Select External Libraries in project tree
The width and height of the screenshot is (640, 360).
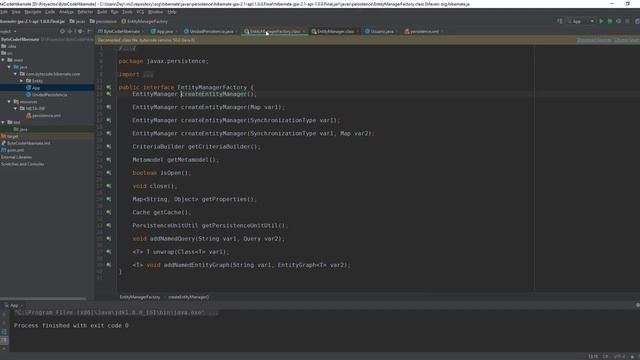[16, 157]
